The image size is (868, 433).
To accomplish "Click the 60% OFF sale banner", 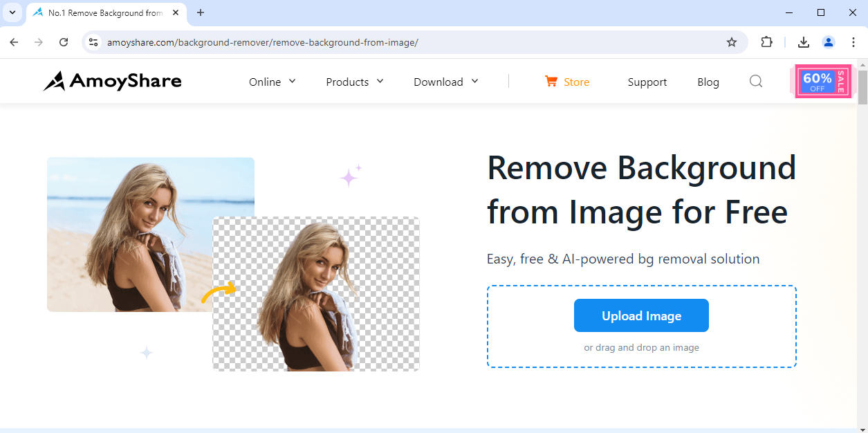I will (822, 82).
